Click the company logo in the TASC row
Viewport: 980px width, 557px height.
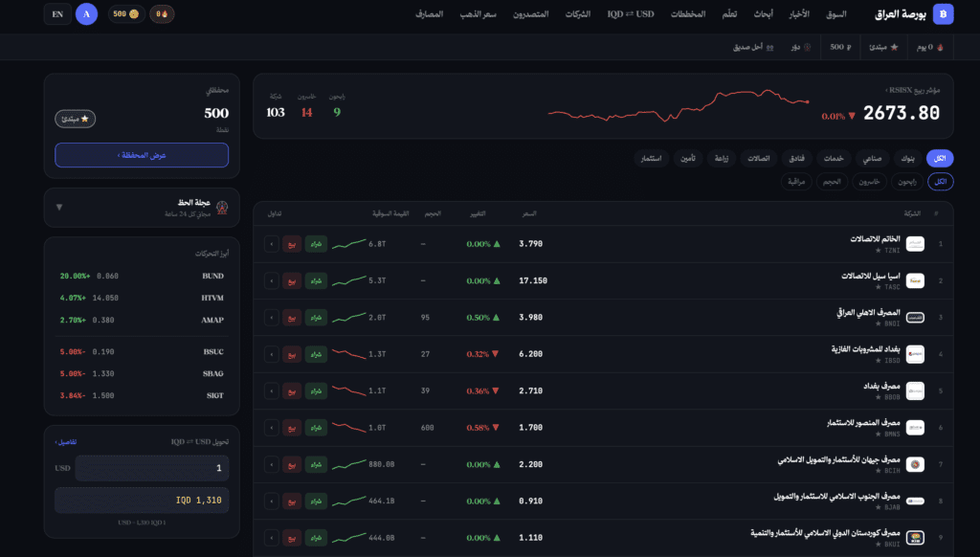pyautogui.click(x=915, y=280)
